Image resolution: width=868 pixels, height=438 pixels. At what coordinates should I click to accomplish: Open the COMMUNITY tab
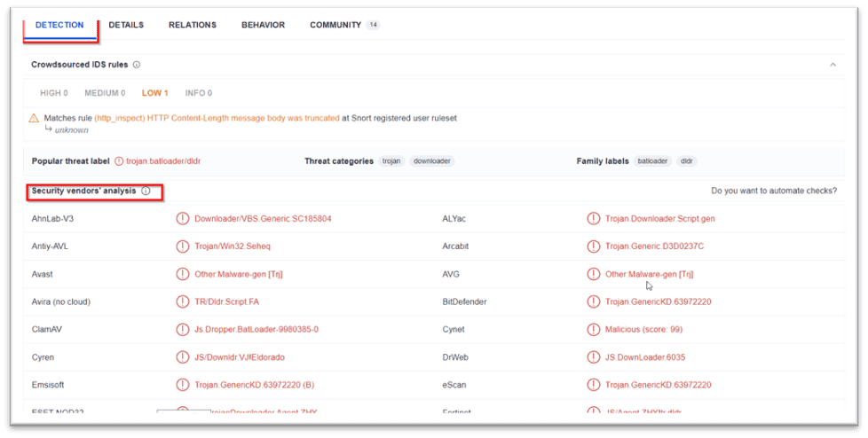335,25
